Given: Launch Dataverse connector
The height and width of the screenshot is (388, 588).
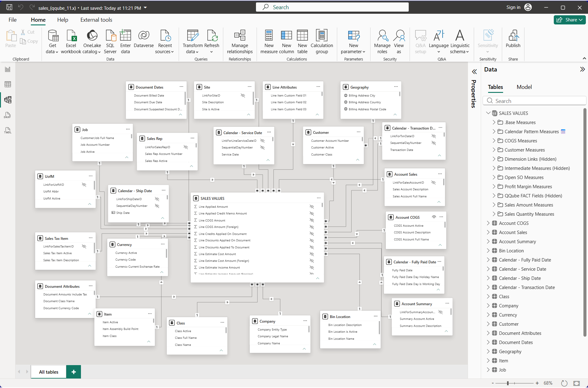Looking at the screenshot, I should tap(144, 39).
